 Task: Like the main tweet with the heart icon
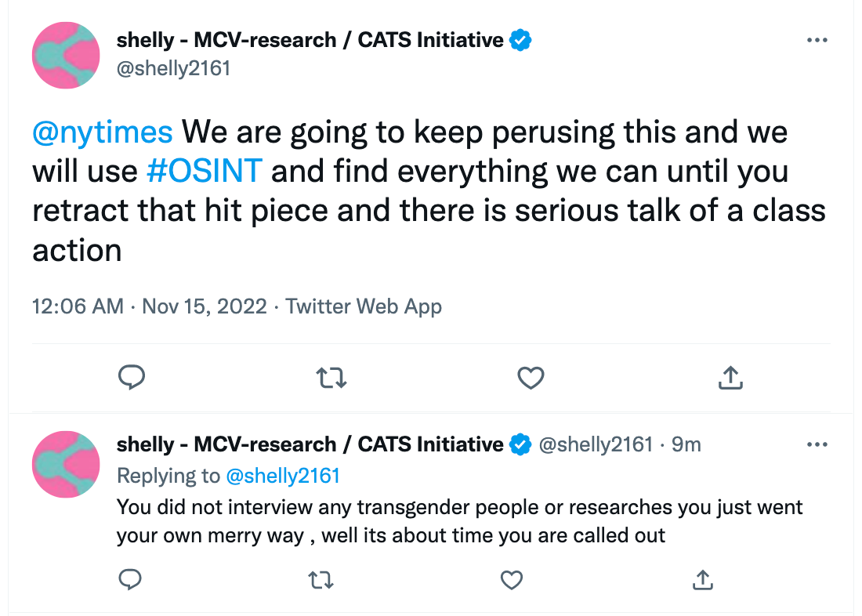click(531, 378)
